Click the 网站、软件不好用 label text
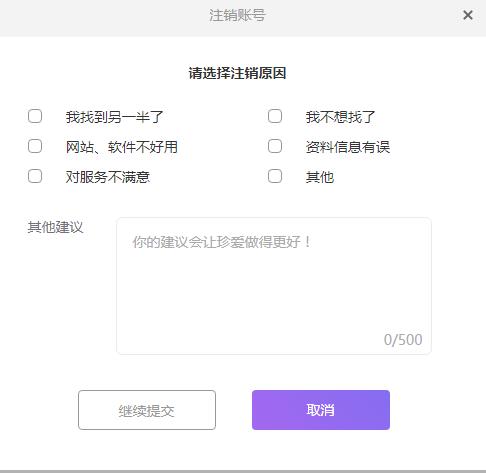 click(122, 147)
